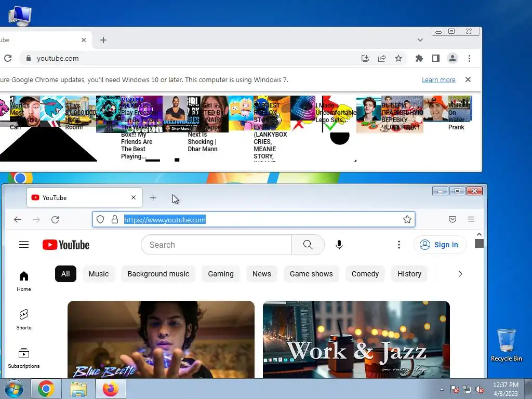Show Firefox site security lock info
Screen dimensions: 532x399
115,220
